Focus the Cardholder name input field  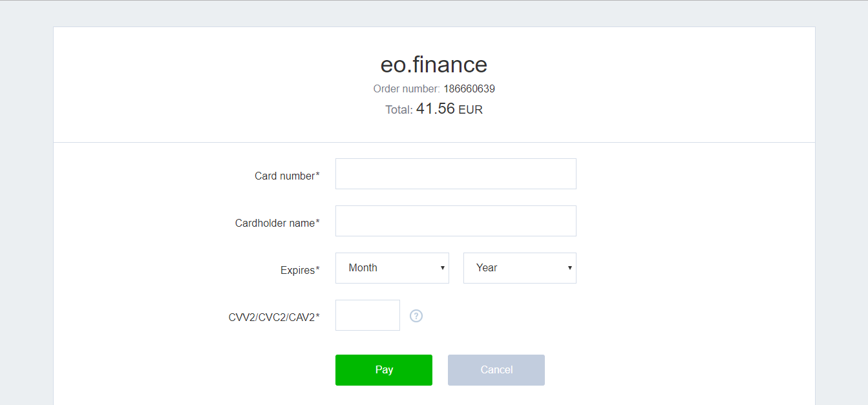pos(456,221)
